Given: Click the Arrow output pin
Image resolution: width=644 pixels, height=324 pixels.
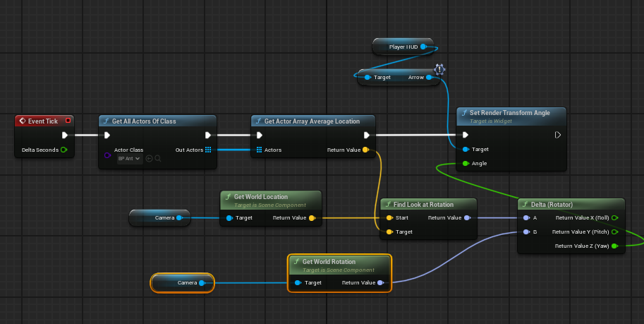Looking at the screenshot, I should click(x=429, y=78).
